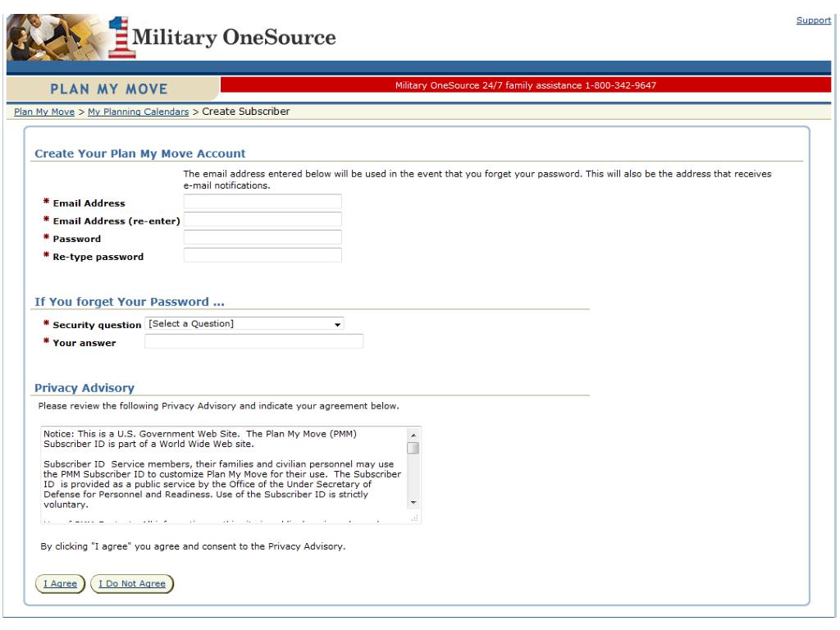Click the Plan My Move banner heading
This screenshot has height=630, width=840.
[x=109, y=89]
